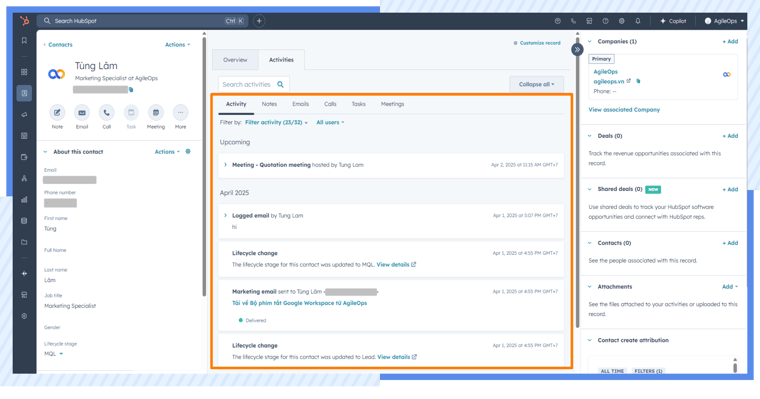Click the HubSpot sprocket logo

24,21
